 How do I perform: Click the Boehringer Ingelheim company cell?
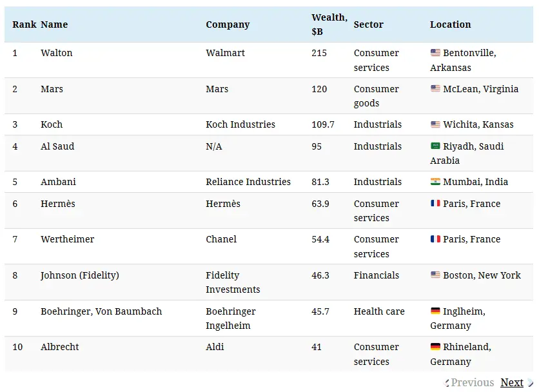tap(231, 318)
